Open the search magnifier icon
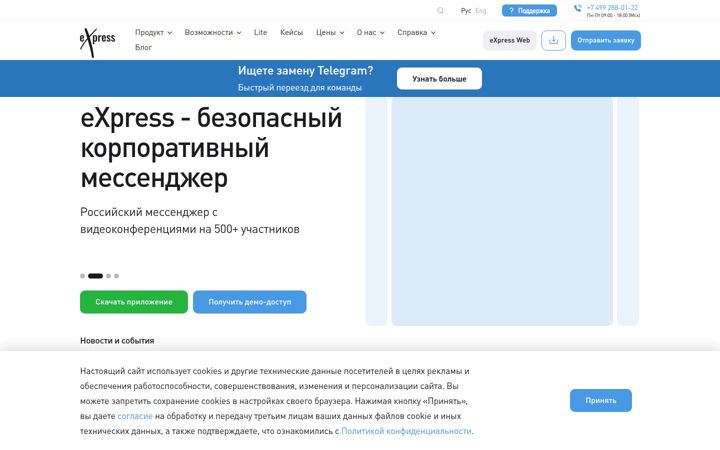720x450 pixels. (x=440, y=11)
